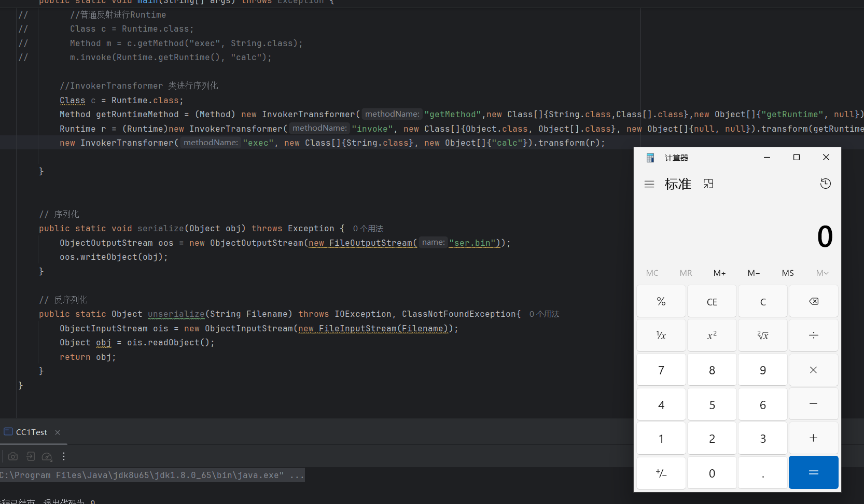Click the reciprocal 1/x key
The height and width of the screenshot is (504, 864).
point(661,335)
